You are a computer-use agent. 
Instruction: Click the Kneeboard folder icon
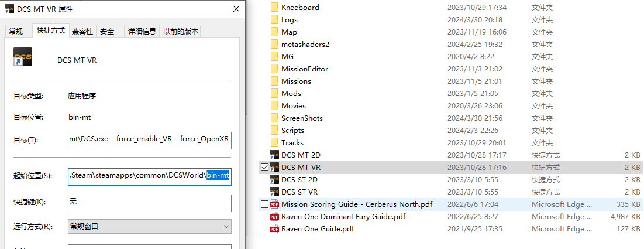[275, 7]
